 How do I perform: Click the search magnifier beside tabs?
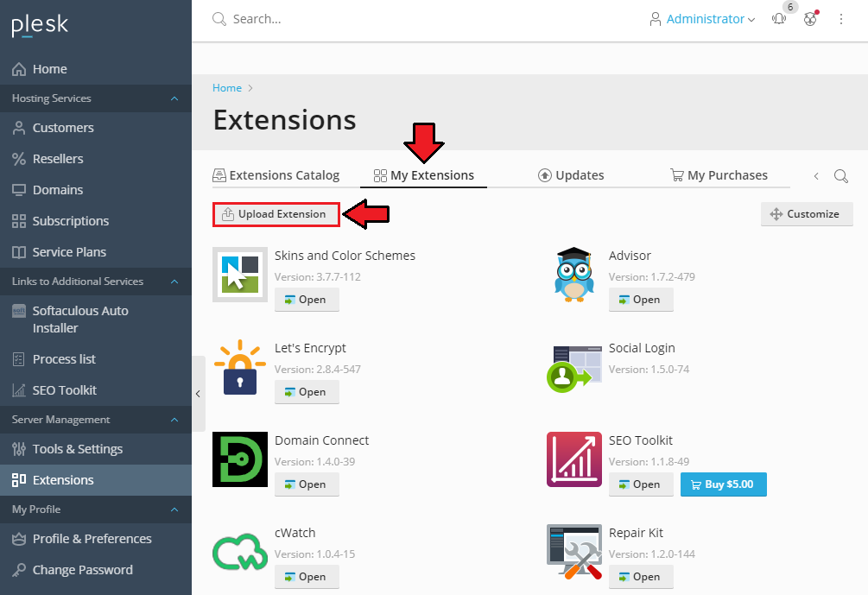(841, 176)
